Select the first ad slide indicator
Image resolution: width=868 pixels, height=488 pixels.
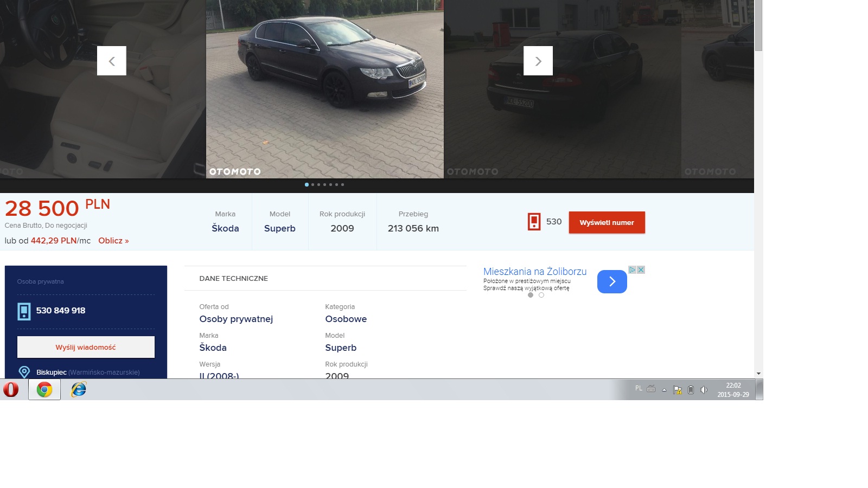(531, 295)
